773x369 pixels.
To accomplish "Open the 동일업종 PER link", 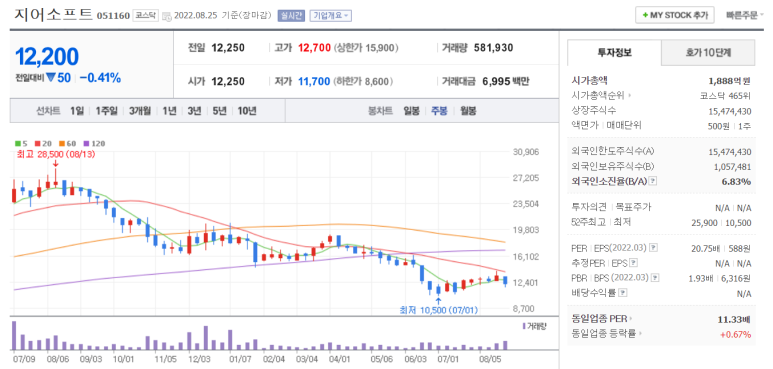I will [x=602, y=319].
